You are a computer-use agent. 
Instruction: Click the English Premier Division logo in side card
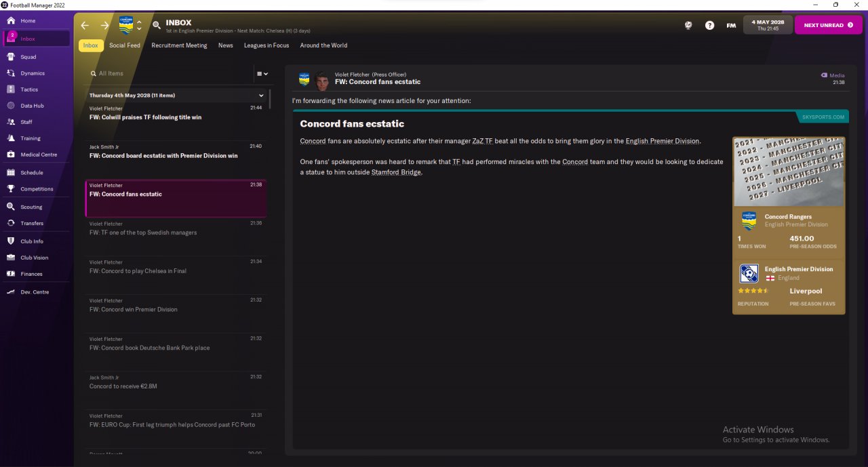point(749,273)
